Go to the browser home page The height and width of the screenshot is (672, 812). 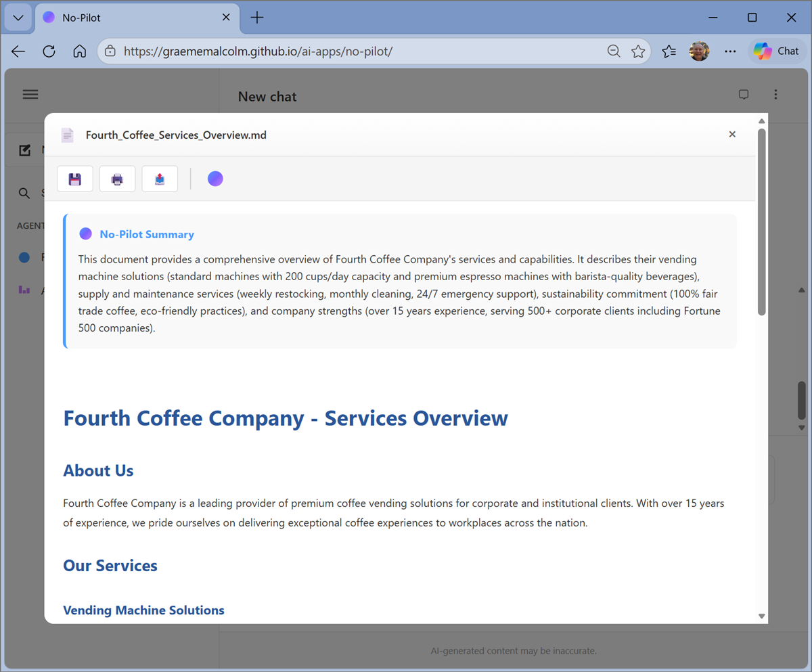coord(79,51)
